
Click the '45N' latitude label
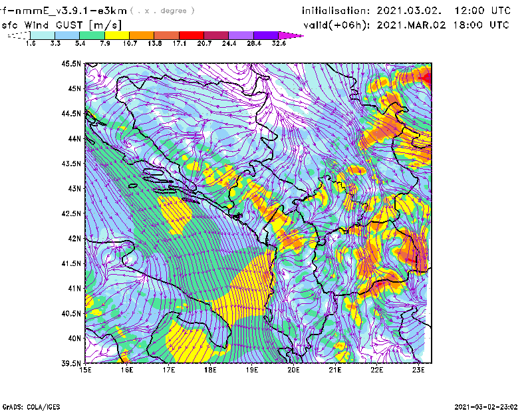[x=74, y=88]
